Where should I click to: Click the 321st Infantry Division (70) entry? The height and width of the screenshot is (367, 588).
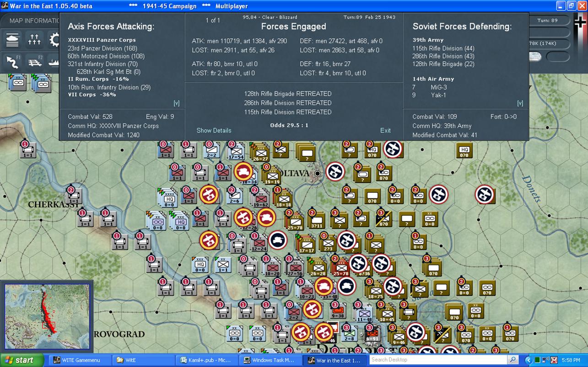pyautogui.click(x=102, y=64)
